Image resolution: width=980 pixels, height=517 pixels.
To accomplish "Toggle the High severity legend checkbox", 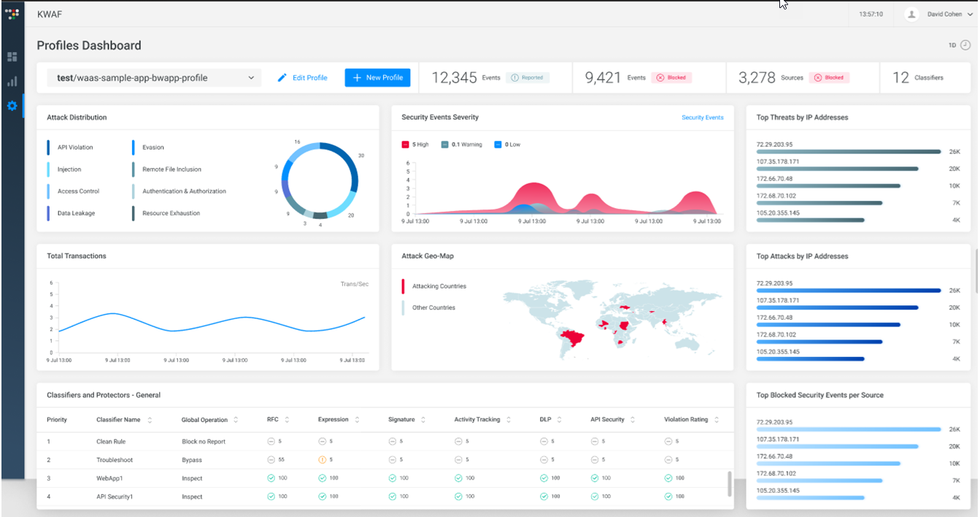I will tap(406, 145).
